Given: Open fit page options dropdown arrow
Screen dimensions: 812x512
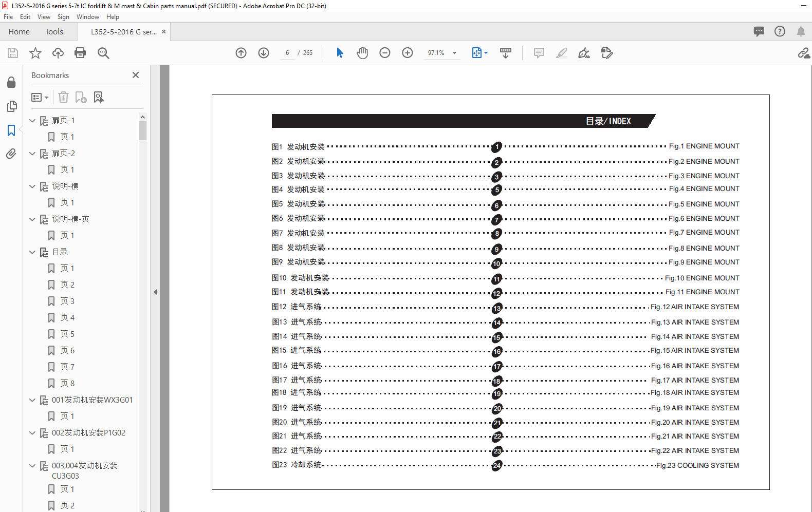Looking at the screenshot, I should point(486,53).
